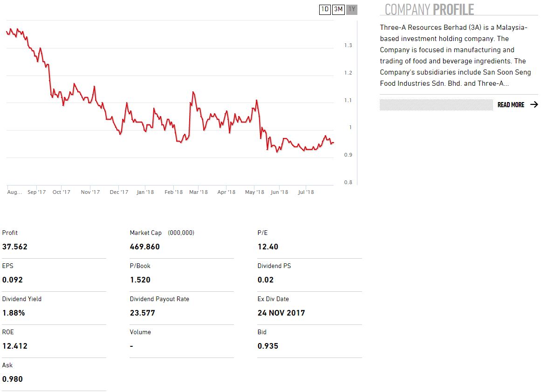Image resolution: width=541 pixels, height=392 pixels.
Task: Switch chart to 1D range
Action: tap(325, 9)
